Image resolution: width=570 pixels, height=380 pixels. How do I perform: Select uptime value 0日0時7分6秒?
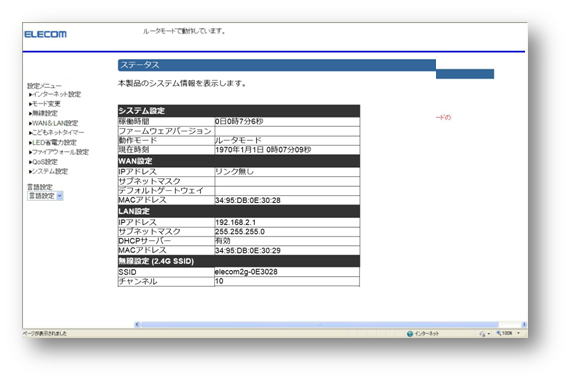pos(239,121)
